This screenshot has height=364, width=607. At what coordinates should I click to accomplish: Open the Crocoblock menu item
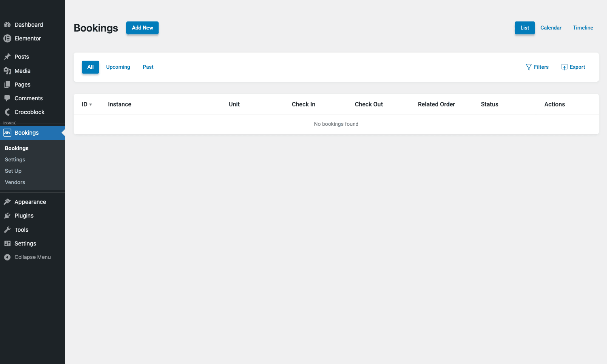point(32,112)
